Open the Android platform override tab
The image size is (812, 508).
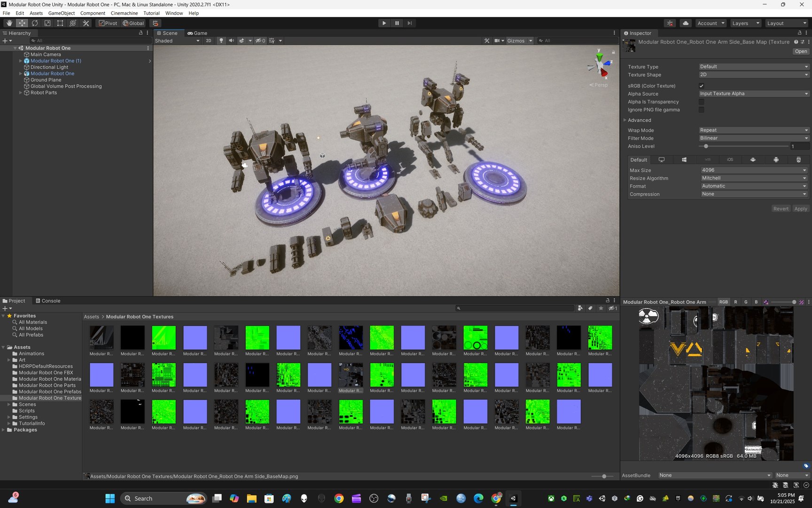(776, 160)
